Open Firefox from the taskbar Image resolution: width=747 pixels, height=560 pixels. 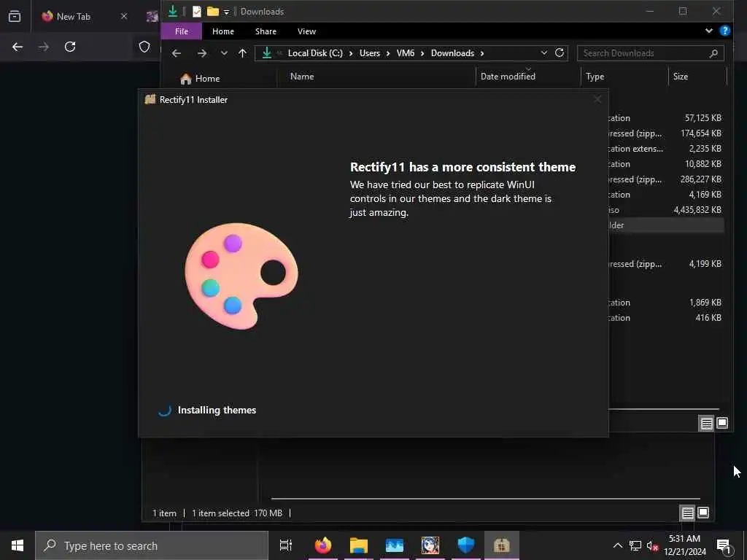pyautogui.click(x=323, y=545)
